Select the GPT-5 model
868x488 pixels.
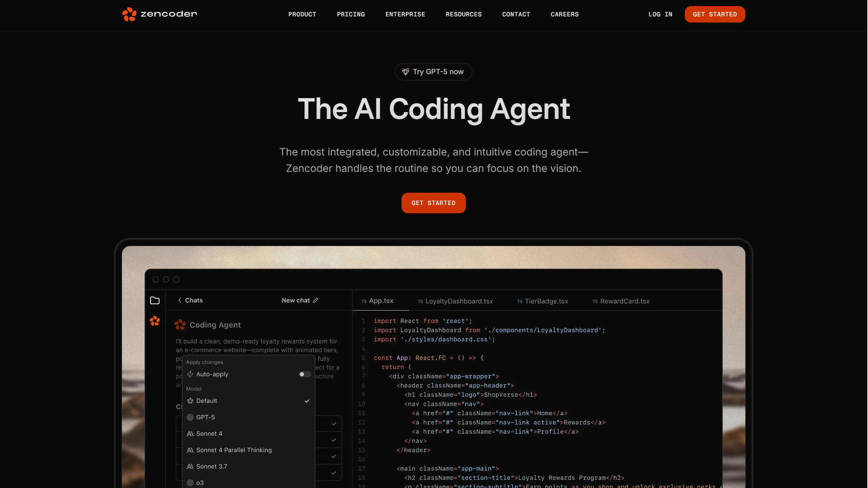[x=248, y=417]
